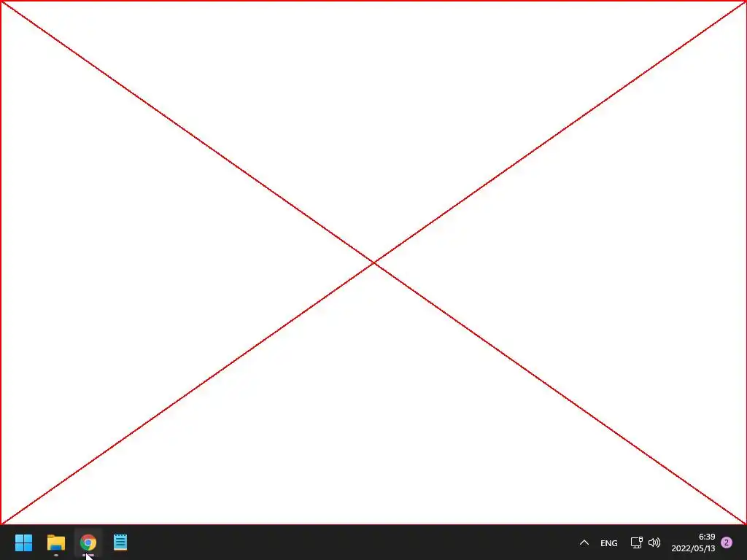This screenshot has height=560, width=747.
Task: Open network status in the system tray
Action: [x=636, y=542]
